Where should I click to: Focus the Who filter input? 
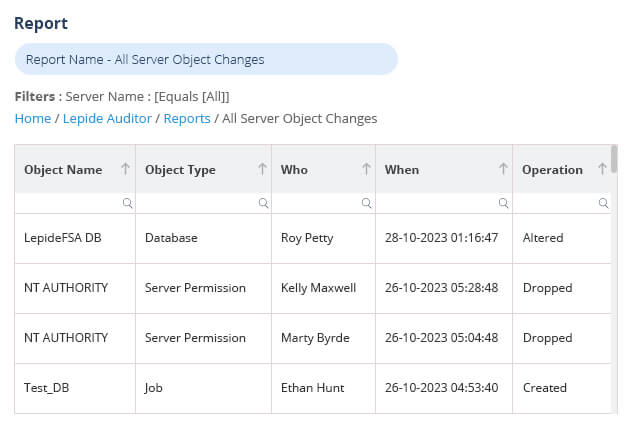(323, 203)
